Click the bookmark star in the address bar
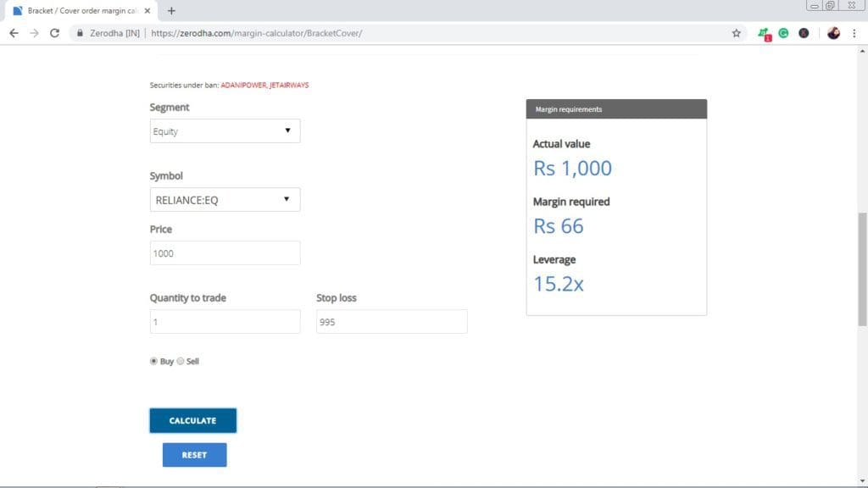 pos(737,32)
